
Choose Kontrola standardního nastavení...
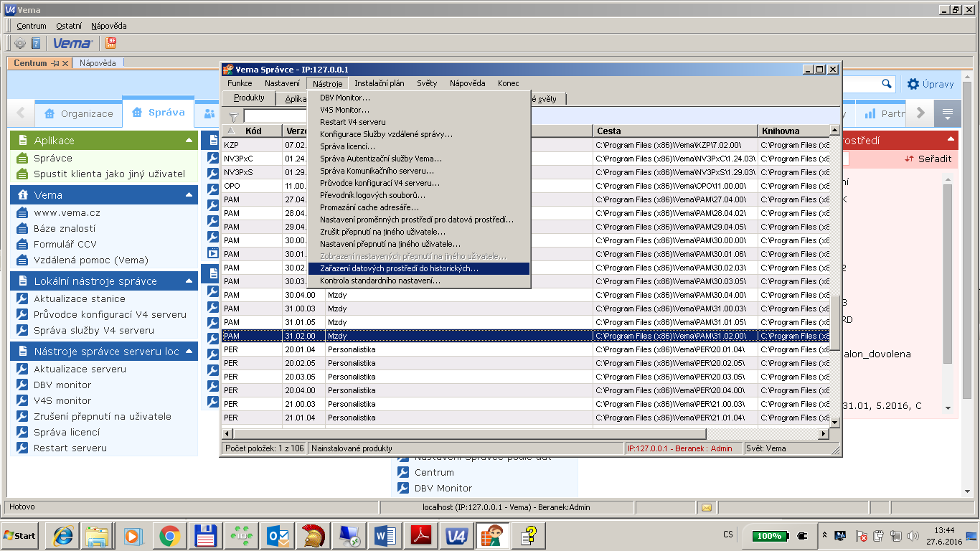(419, 281)
